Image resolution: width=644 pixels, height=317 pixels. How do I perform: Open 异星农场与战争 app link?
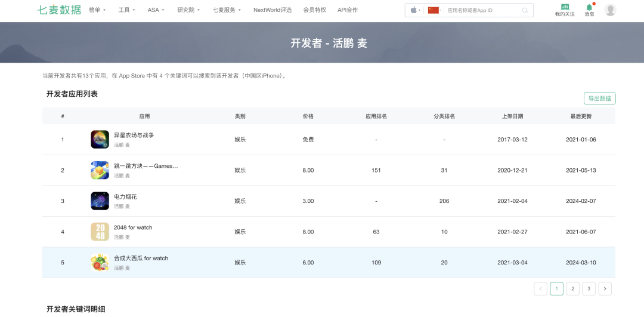[x=134, y=135]
